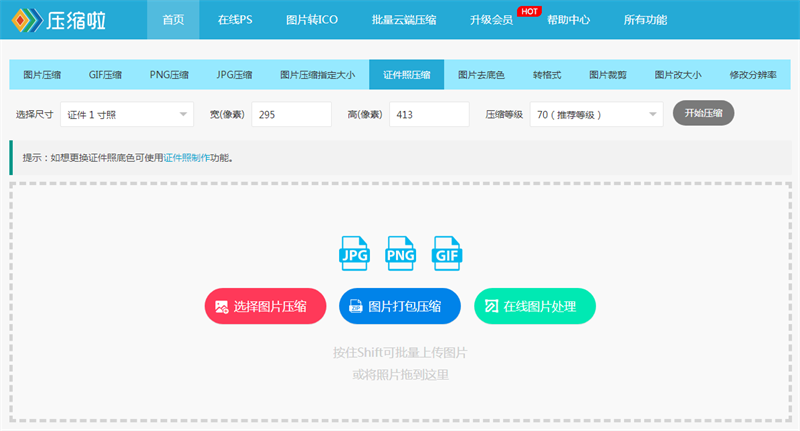The width and height of the screenshot is (800, 431).
Task: Select the PNG压缩 tab
Action: [169, 74]
